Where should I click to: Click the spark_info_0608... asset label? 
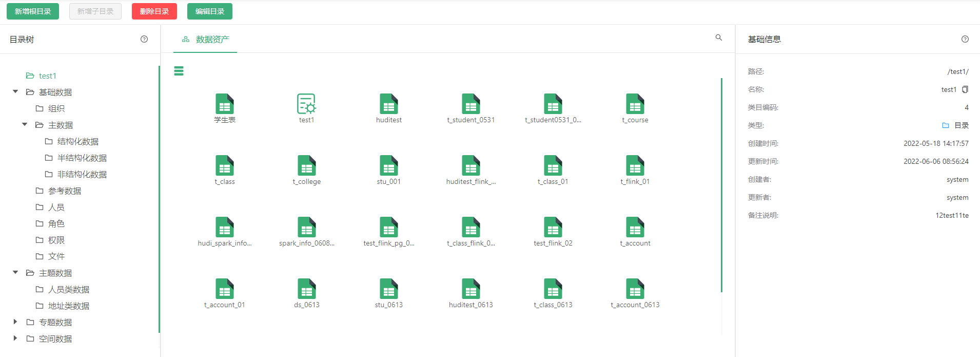coord(307,243)
